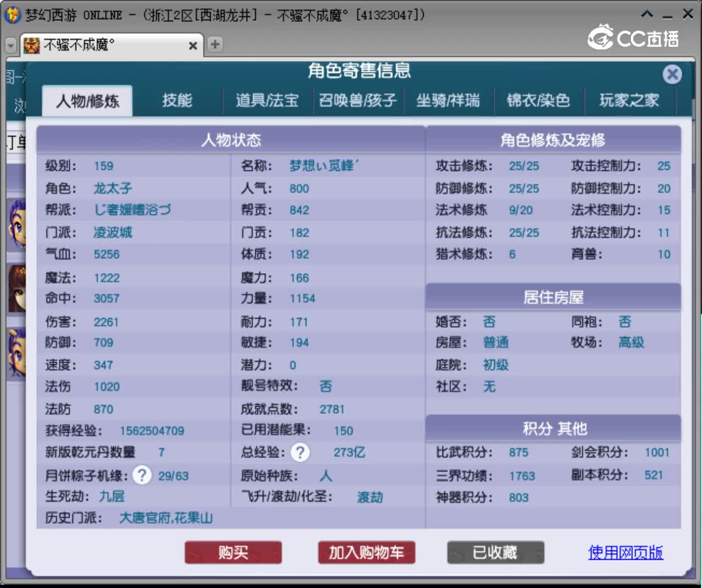Select 飞升/渡劫/化圣 value 渡劫
The height and width of the screenshot is (588, 702).
370,497
